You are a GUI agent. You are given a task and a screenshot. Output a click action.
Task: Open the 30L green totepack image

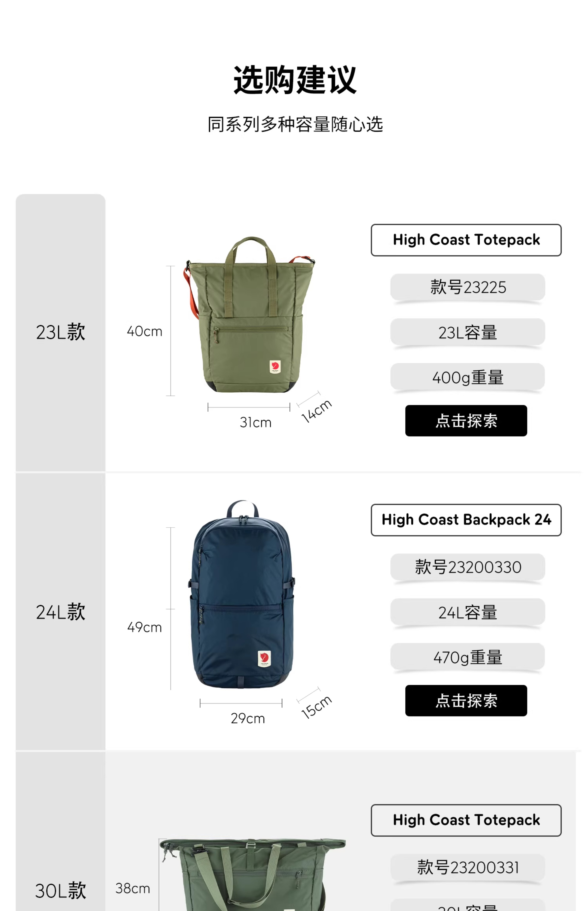click(252, 875)
